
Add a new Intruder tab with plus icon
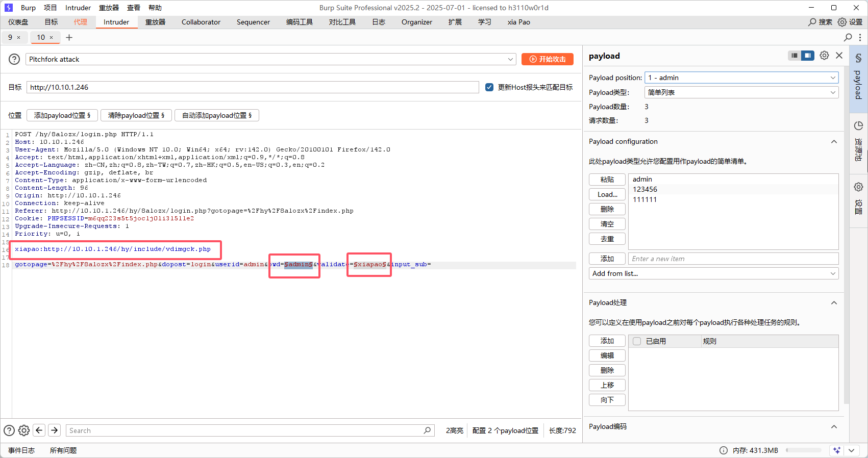tap(69, 37)
